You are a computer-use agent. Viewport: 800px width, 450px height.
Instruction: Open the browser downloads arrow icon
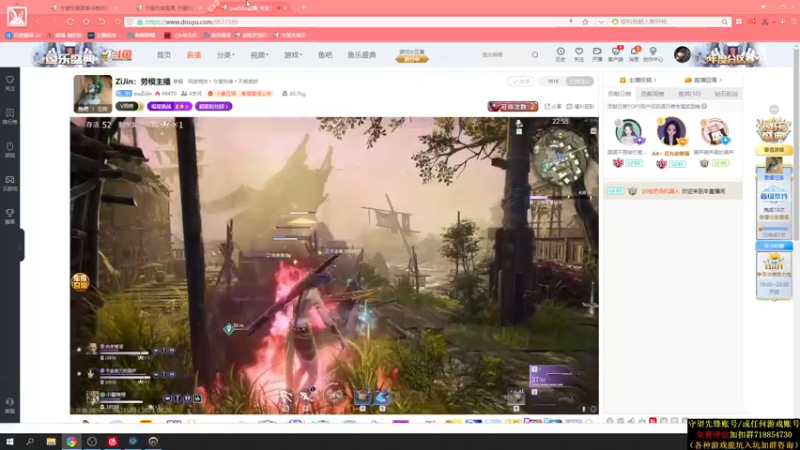[x=783, y=22]
